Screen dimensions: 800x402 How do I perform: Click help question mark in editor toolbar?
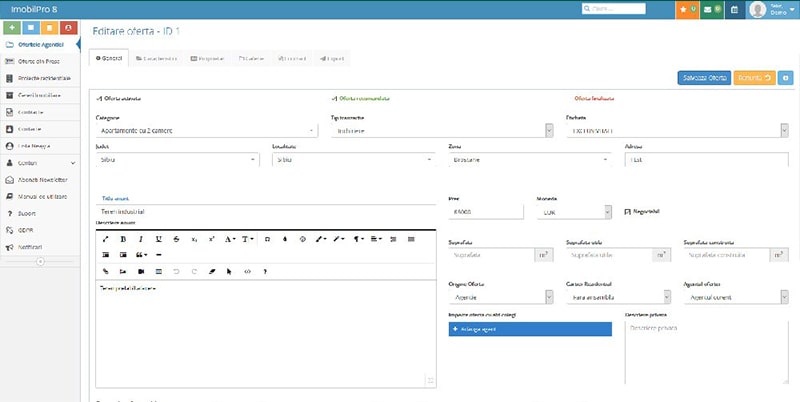coord(265,271)
